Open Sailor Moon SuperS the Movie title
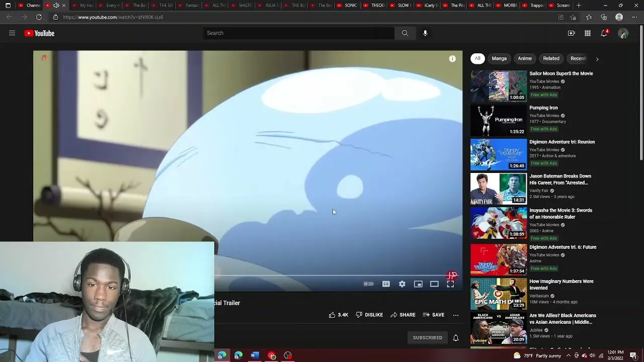 point(561,73)
